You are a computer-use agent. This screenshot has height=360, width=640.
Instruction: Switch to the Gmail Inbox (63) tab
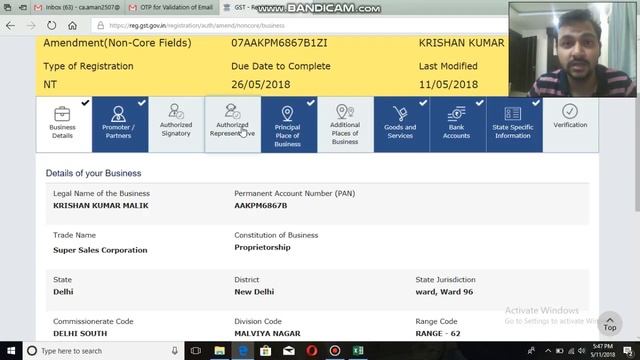[78, 7]
